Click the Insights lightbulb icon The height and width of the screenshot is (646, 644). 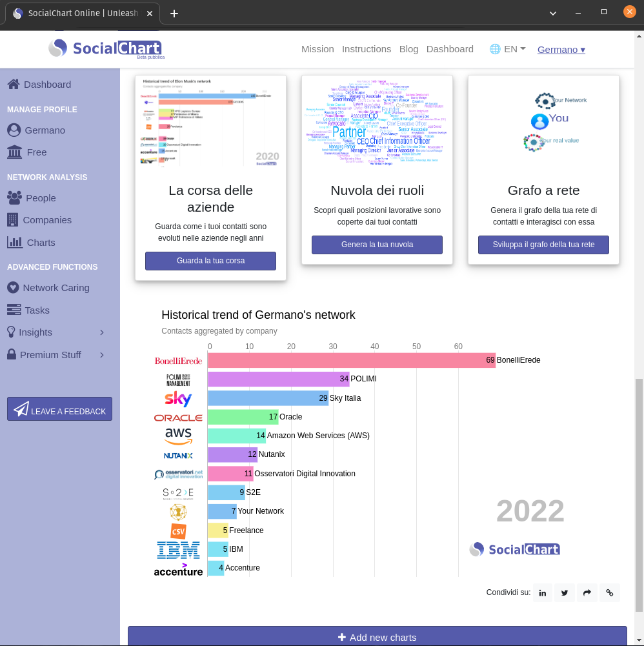(x=11, y=332)
